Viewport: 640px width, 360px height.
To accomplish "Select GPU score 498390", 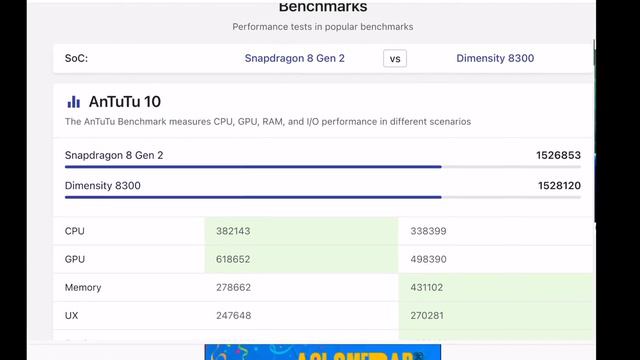I will click(428, 259).
